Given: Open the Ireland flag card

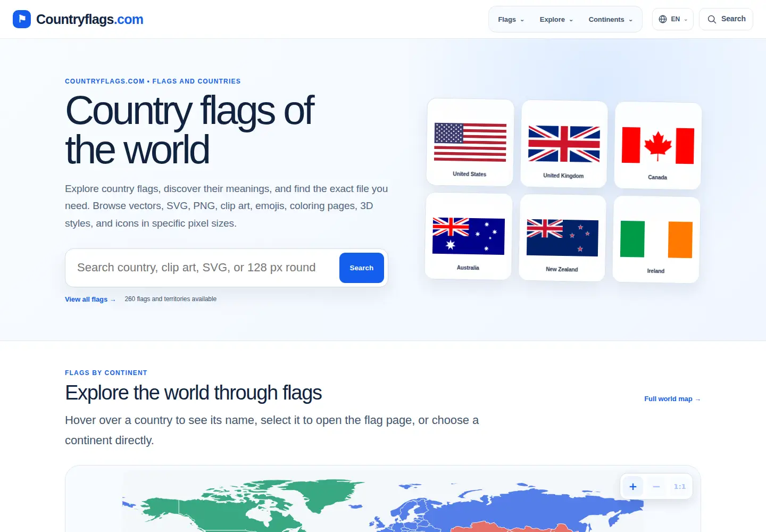Looking at the screenshot, I should click(x=656, y=239).
